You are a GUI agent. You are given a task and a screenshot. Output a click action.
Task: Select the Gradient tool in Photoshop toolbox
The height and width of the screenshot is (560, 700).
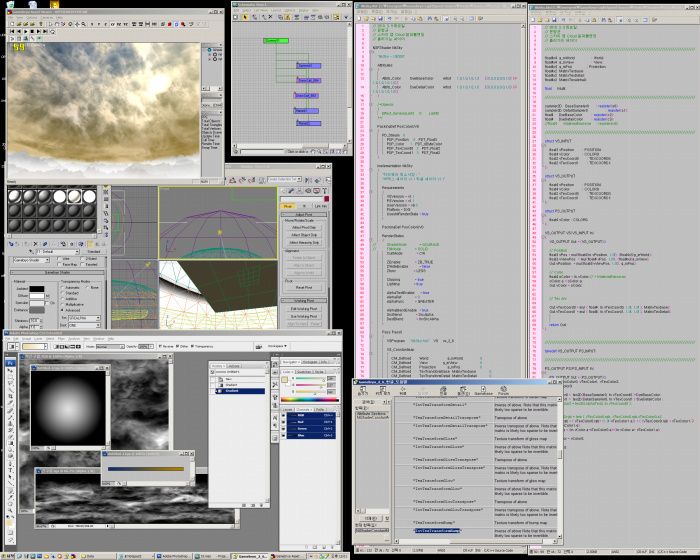click(x=10, y=443)
